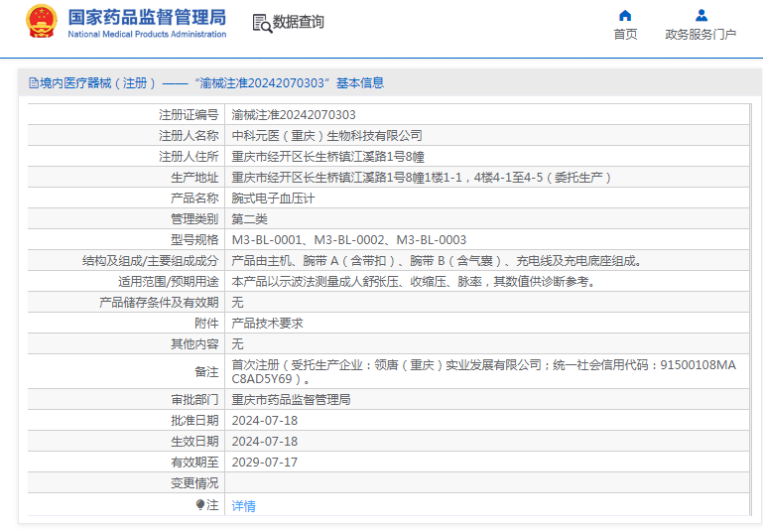Click the 结构及组成/主要组成成分 label
763x532 pixels.
coord(151,261)
